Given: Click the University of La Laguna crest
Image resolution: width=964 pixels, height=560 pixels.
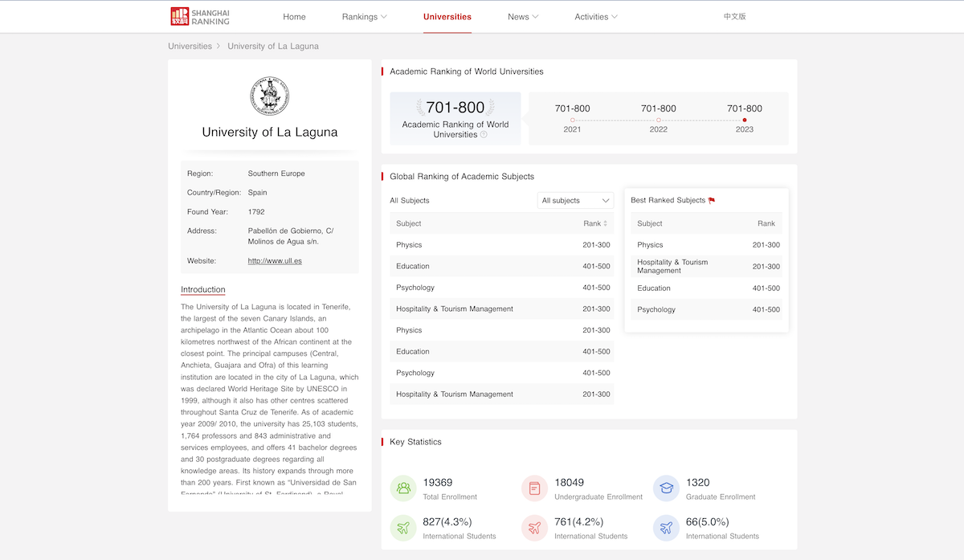Looking at the screenshot, I should pyautogui.click(x=270, y=96).
